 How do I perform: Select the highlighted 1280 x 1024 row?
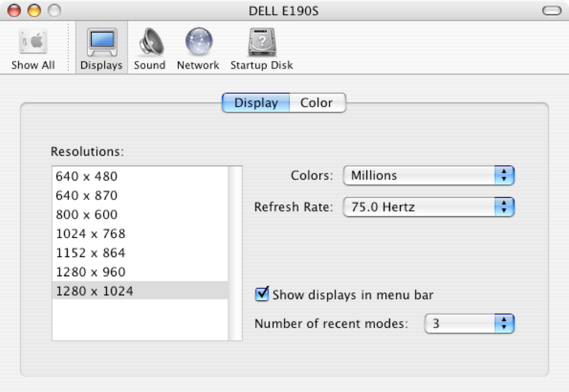pyautogui.click(x=140, y=291)
